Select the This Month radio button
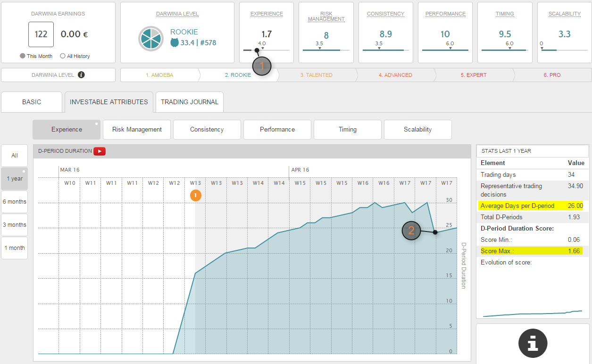Image resolution: width=592 pixels, height=364 pixels. [23, 56]
